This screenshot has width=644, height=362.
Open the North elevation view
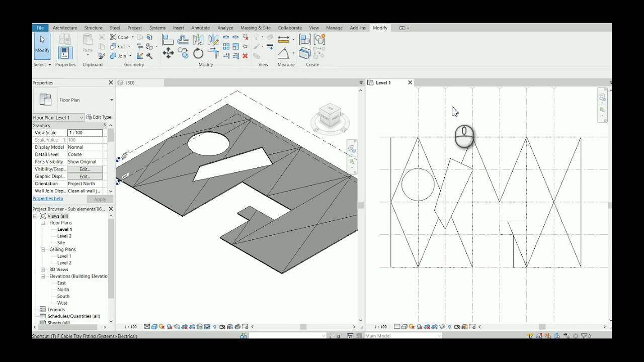tap(63, 290)
